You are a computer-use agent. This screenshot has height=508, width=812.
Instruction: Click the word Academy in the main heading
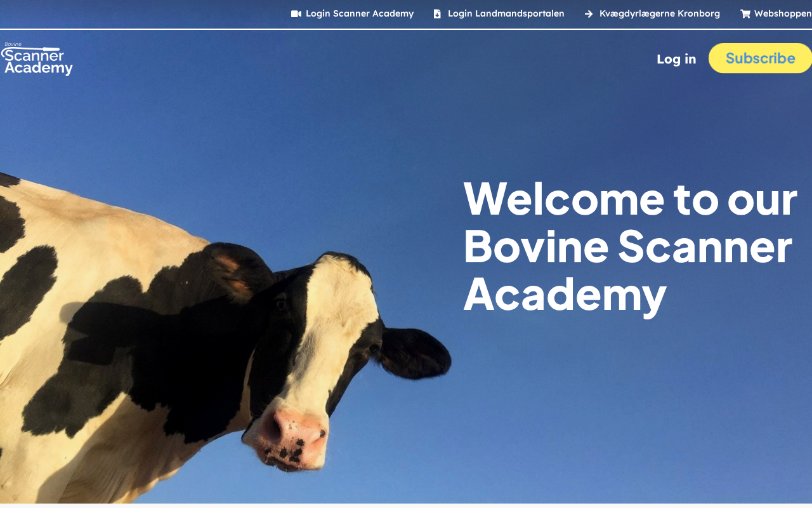click(565, 293)
